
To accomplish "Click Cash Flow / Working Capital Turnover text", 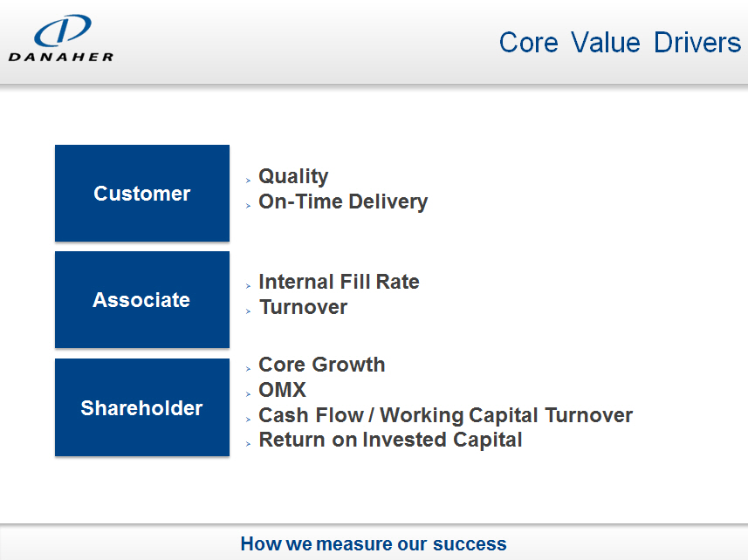I will [x=445, y=415].
